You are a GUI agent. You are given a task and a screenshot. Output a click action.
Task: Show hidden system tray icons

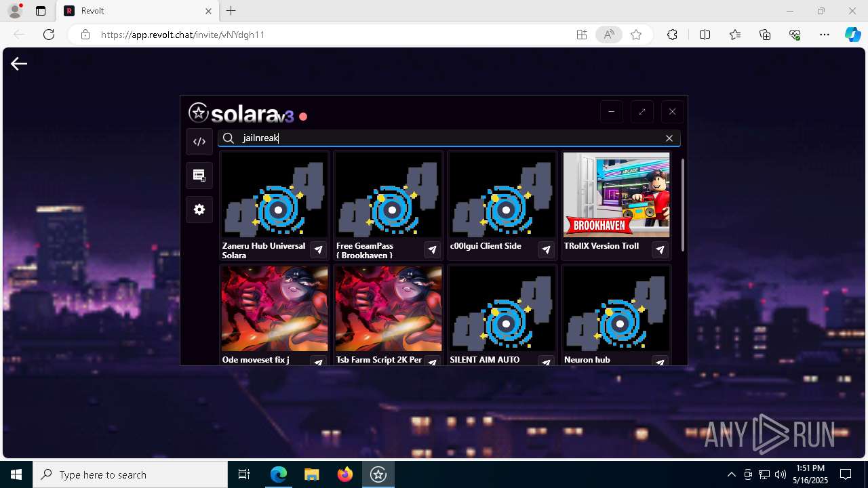731,474
